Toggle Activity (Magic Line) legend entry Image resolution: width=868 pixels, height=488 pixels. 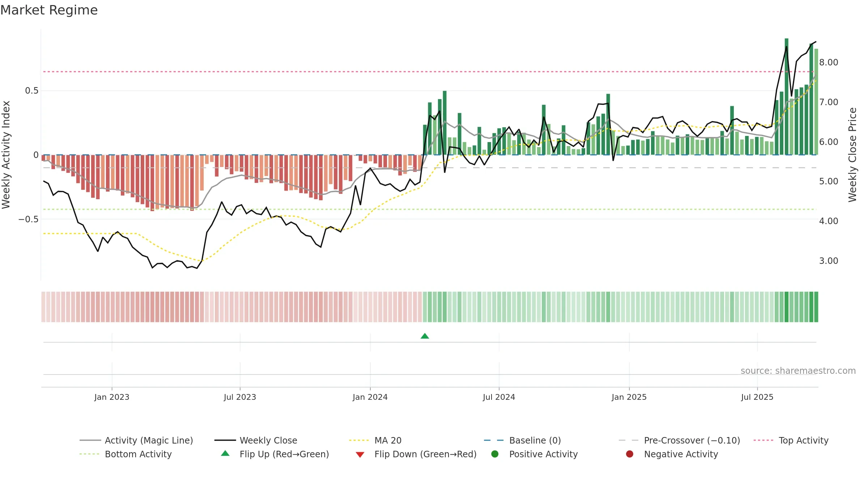point(136,440)
